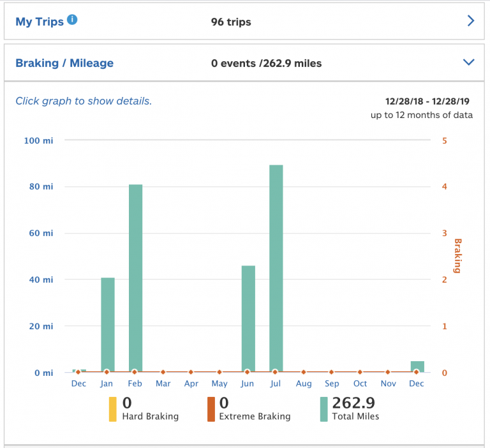Click the small December 2019 mileage bar
The image size is (490, 448).
click(x=417, y=366)
